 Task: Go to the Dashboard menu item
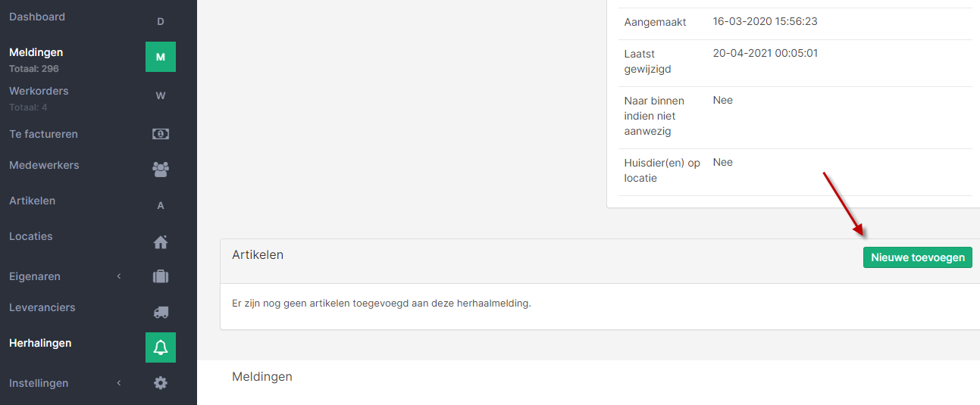pyautogui.click(x=37, y=17)
